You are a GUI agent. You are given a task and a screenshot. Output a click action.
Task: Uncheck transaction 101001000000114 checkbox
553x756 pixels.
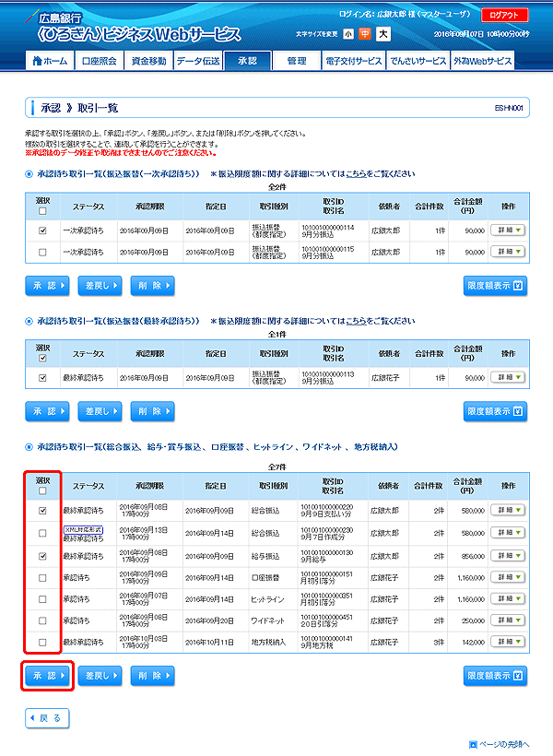pyautogui.click(x=42, y=230)
